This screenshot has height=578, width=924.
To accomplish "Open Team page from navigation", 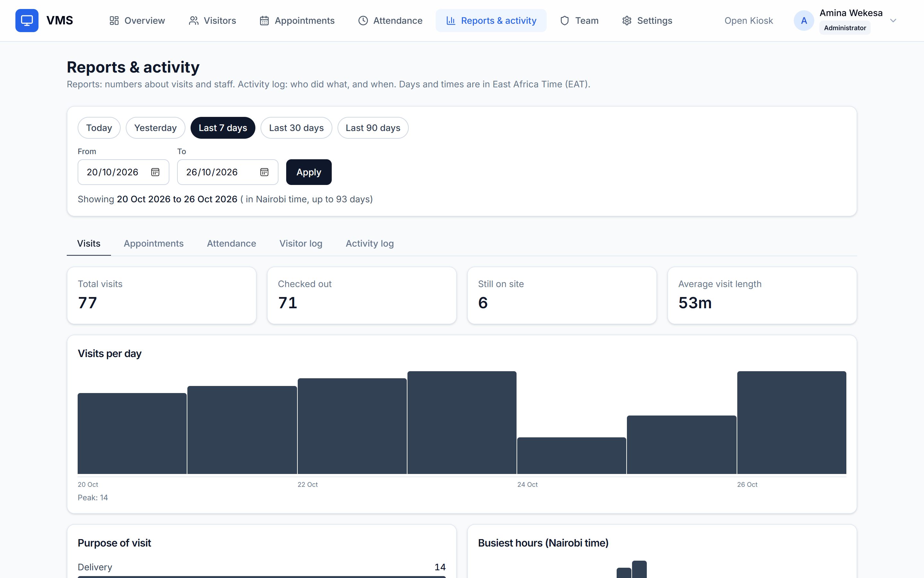I will pyautogui.click(x=579, y=21).
